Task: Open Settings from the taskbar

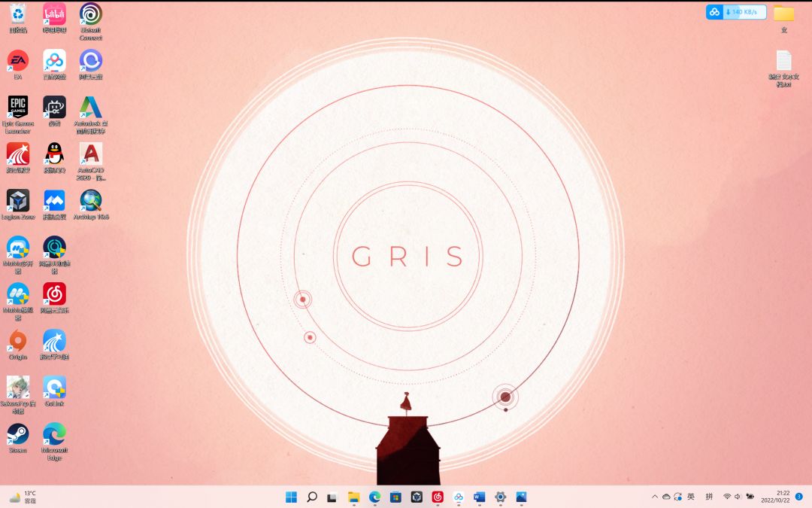Action: pyautogui.click(x=500, y=497)
